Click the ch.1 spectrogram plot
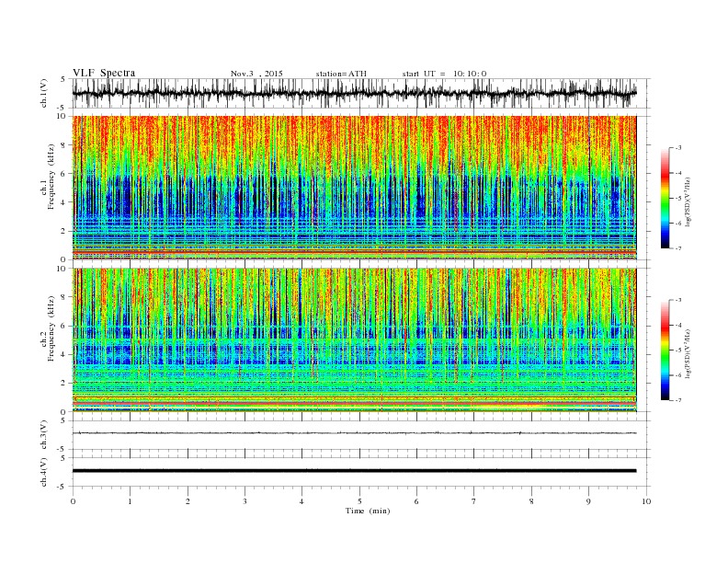728x563 pixels. tap(354, 188)
